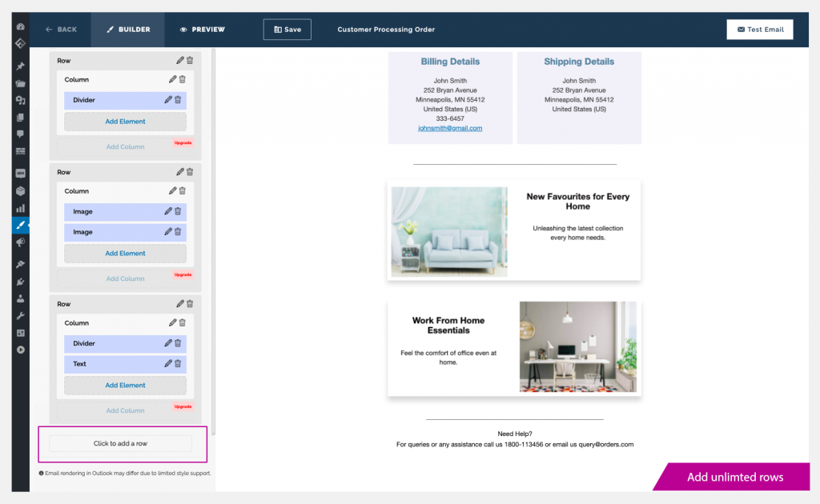Send a Test Email
The height and width of the screenshot is (504, 820).
click(760, 30)
